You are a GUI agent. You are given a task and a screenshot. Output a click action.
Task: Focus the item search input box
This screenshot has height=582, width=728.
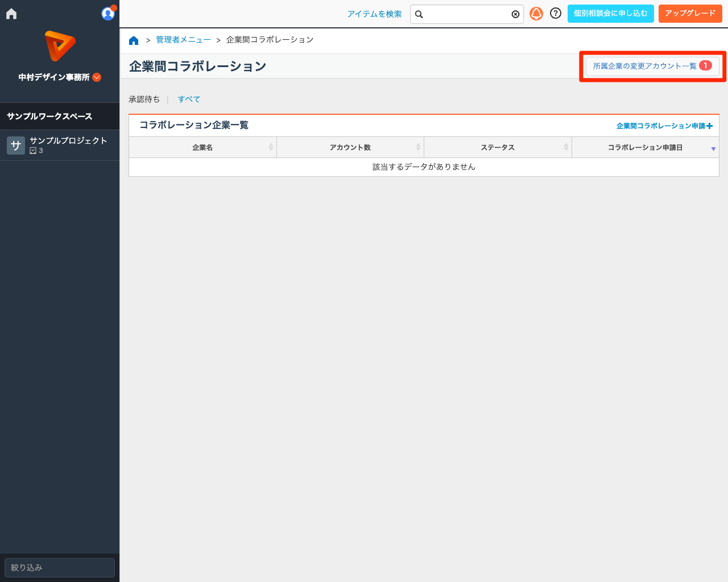pos(467,14)
